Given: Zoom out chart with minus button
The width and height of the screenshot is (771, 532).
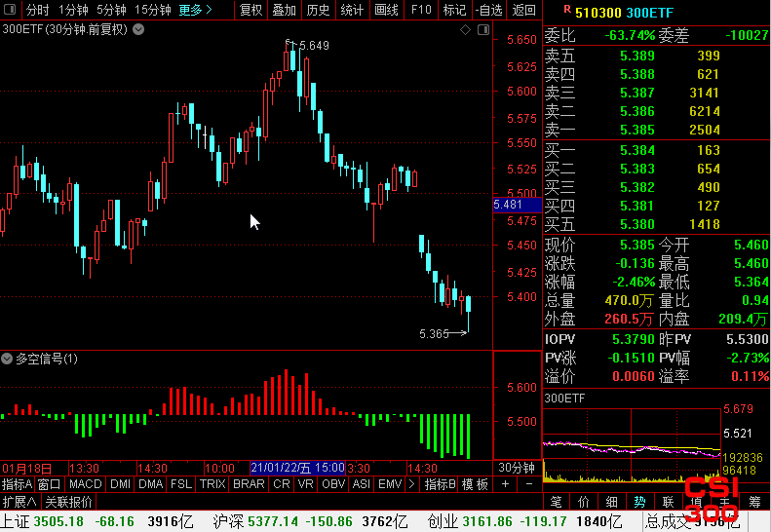Looking at the screenshot, I should coord(529,484).
